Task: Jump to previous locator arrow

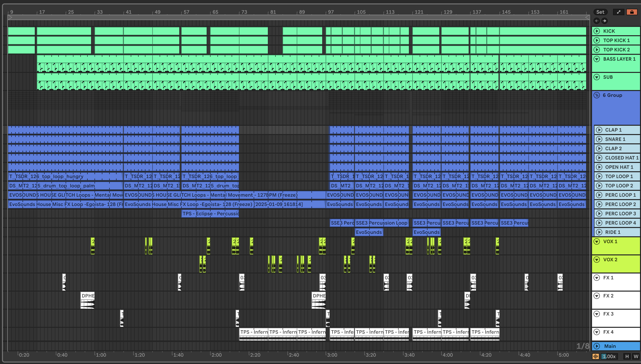Action: point(596,21)
